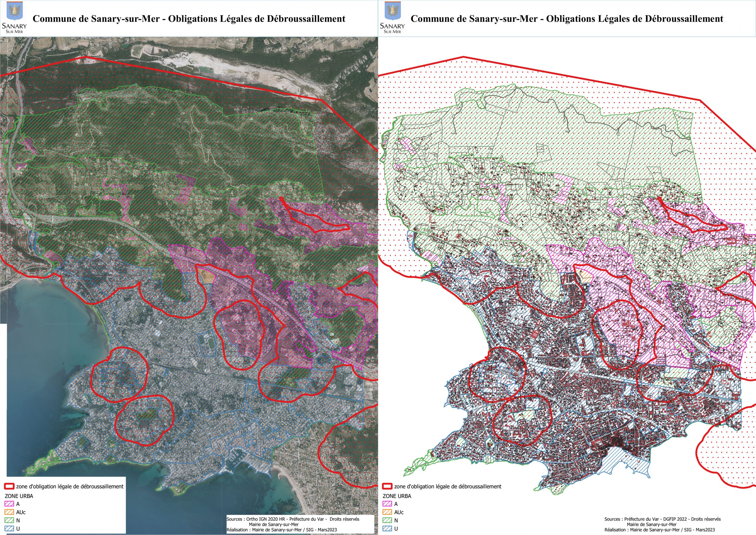Click 'zone d'obligation légale de débroussaillement' label on the aerial map
The height and width of the screenshot is (535, 756).
click(70, 486)
